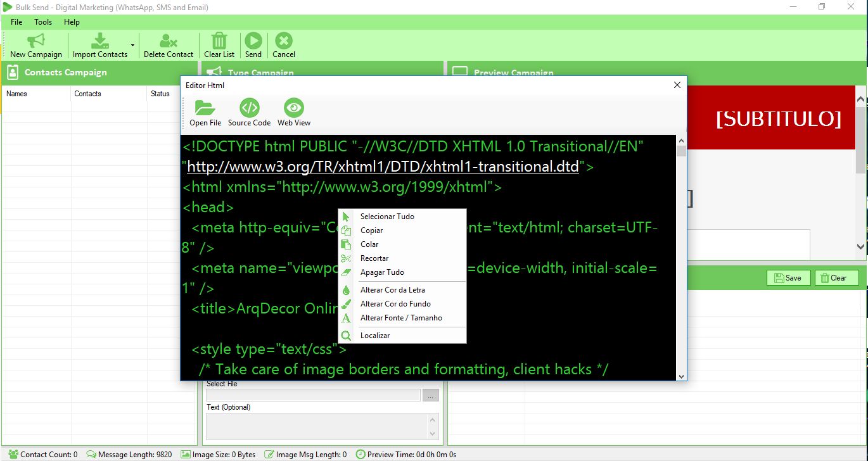The image size is (868, 461).
Task: Restore down the Bulk Send window
Action: 822,7
